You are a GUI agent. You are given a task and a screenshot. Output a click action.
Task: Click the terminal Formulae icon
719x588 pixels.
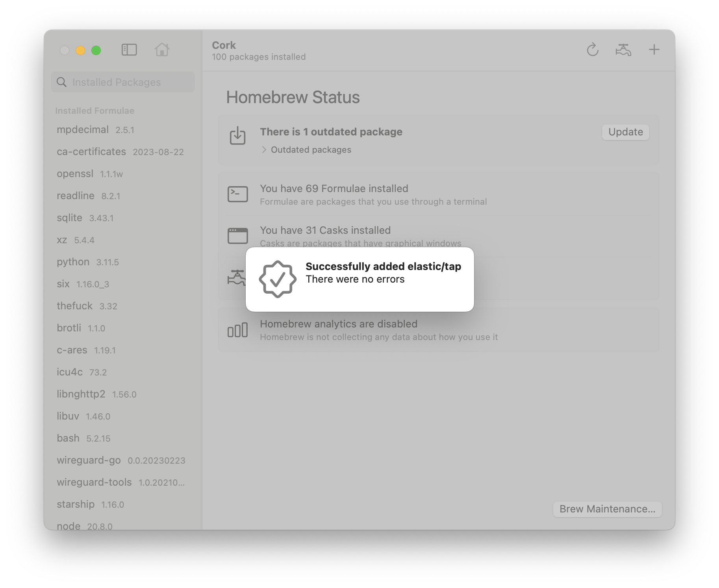click(x=237, y=194)
